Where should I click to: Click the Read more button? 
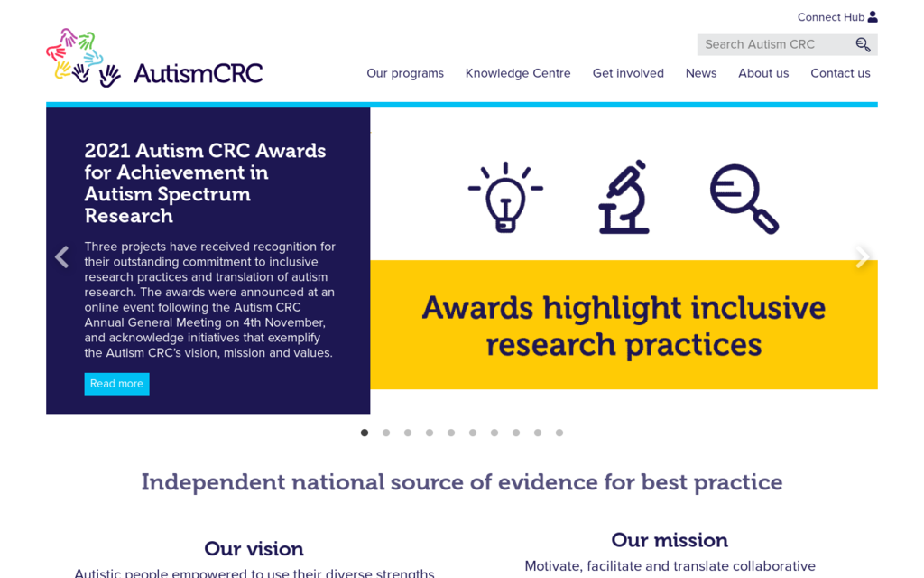116,384
